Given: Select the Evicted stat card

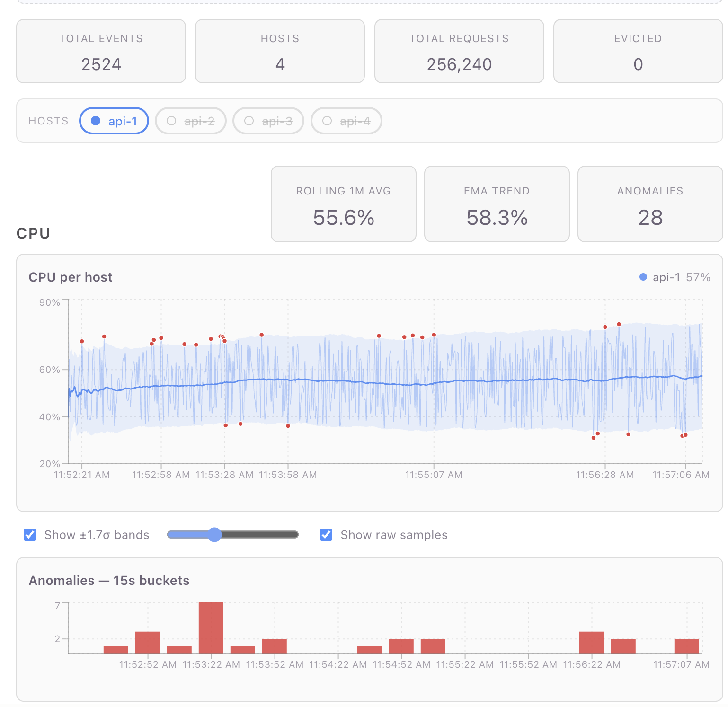Looking at the screenshot, I should coord(638,51).
